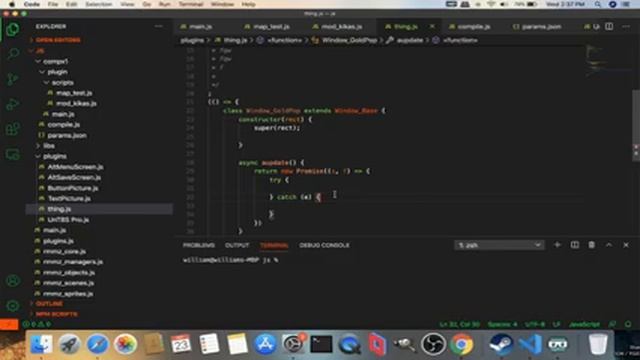Image resolution: width=640 pixels, height=360 pixels.
Task: Click Window_GoldPop in the breadcrumb
Action: [x=349, y=40]
